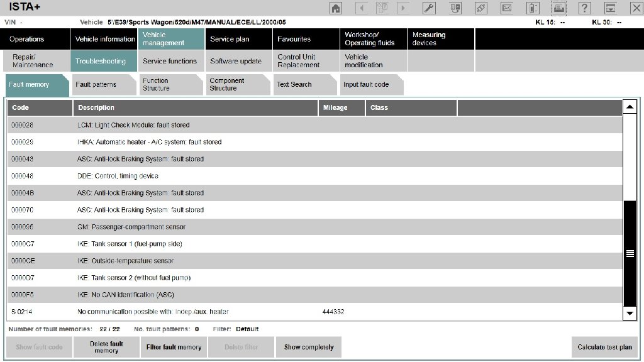
Task: Sort by the Class column header
Action: 411,107
